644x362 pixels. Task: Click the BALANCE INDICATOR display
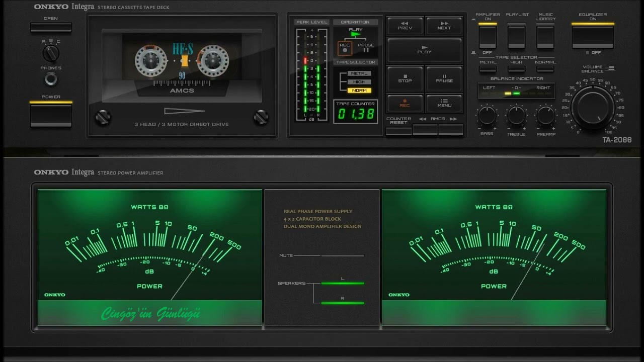[x=516, y=91]
